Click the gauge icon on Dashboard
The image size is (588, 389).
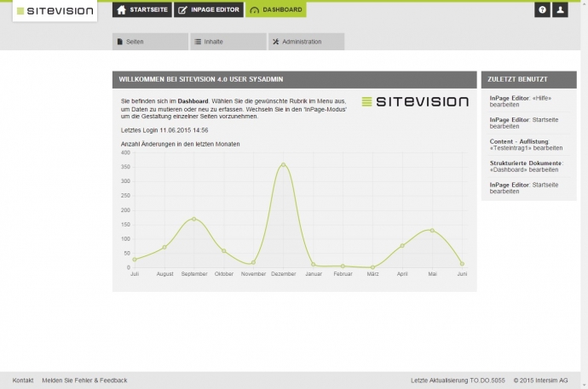coord(254,10)
